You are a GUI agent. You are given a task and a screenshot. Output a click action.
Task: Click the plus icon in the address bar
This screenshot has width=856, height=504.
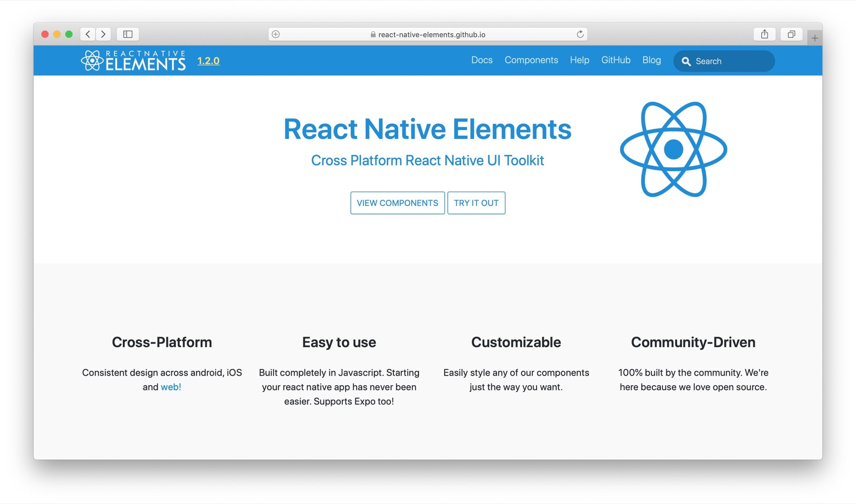tap(276, 34)
